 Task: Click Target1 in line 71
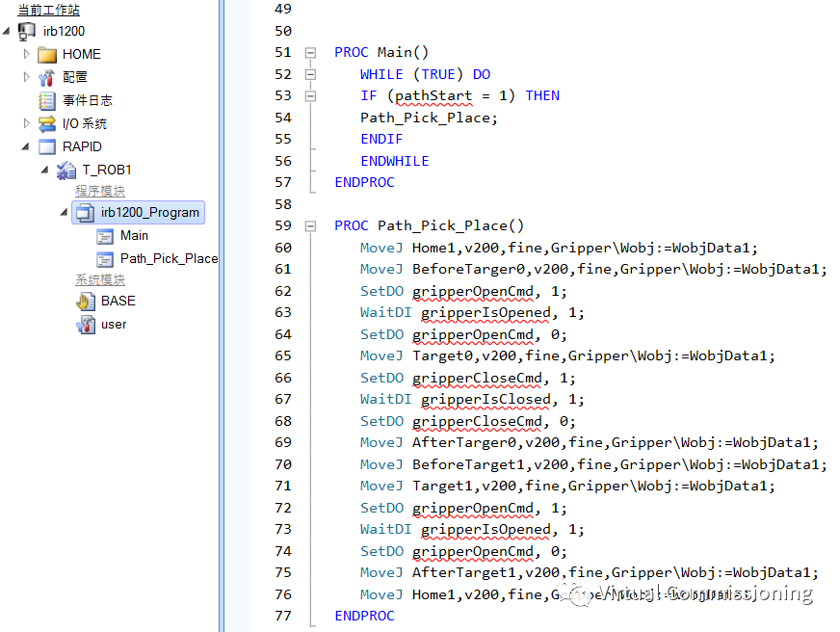442,487
